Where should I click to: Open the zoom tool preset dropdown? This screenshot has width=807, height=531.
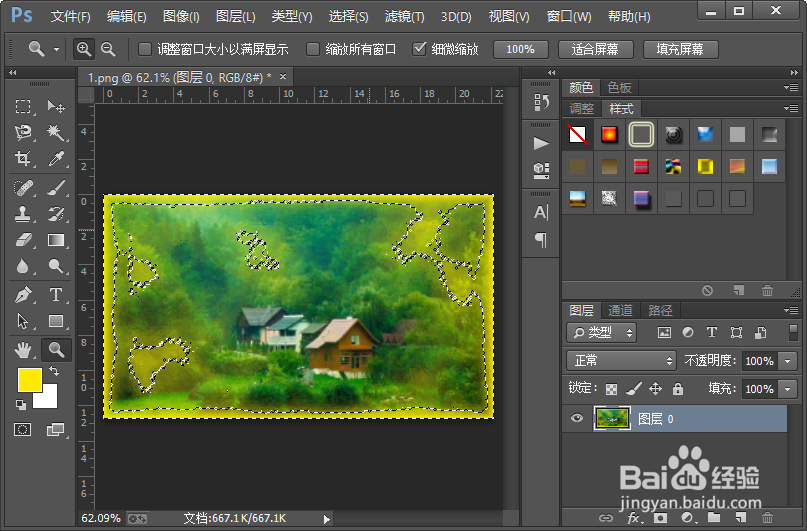(x=56, y=49)
